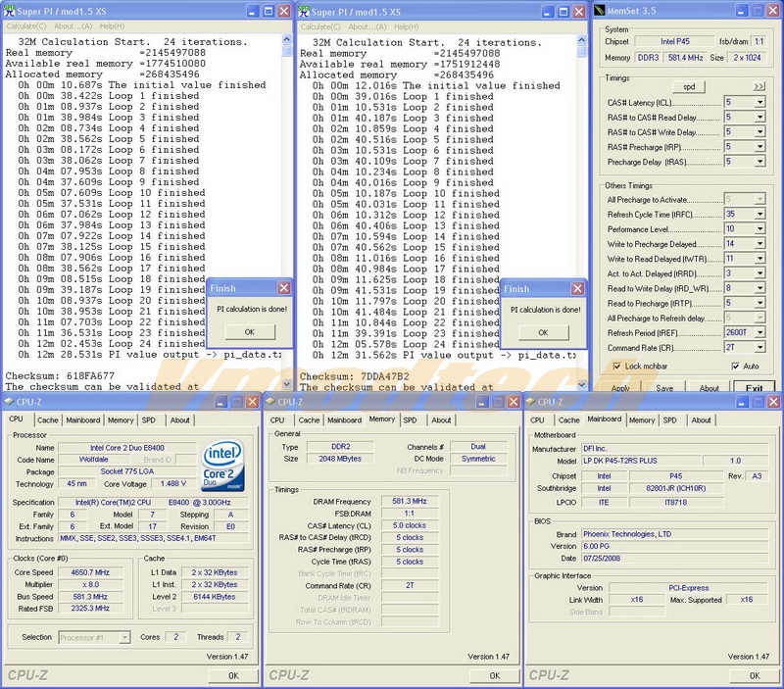Toggle the Lock mchbar checkbox
784x689 pixels.
coord(617,366)
